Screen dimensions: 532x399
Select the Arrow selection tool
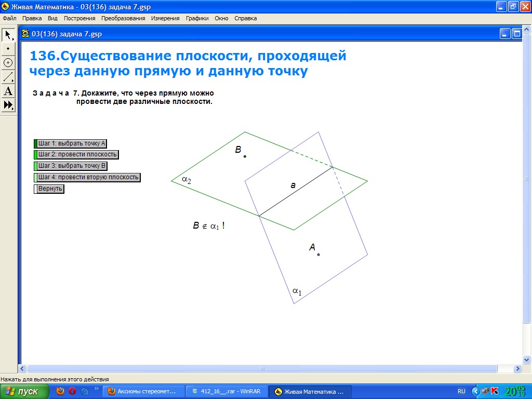pos(8,35)
